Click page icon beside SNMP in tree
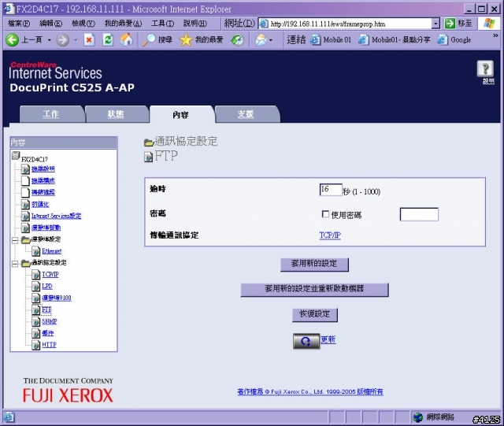This screenshot has width=504, height=426. (x=36, y=321)
